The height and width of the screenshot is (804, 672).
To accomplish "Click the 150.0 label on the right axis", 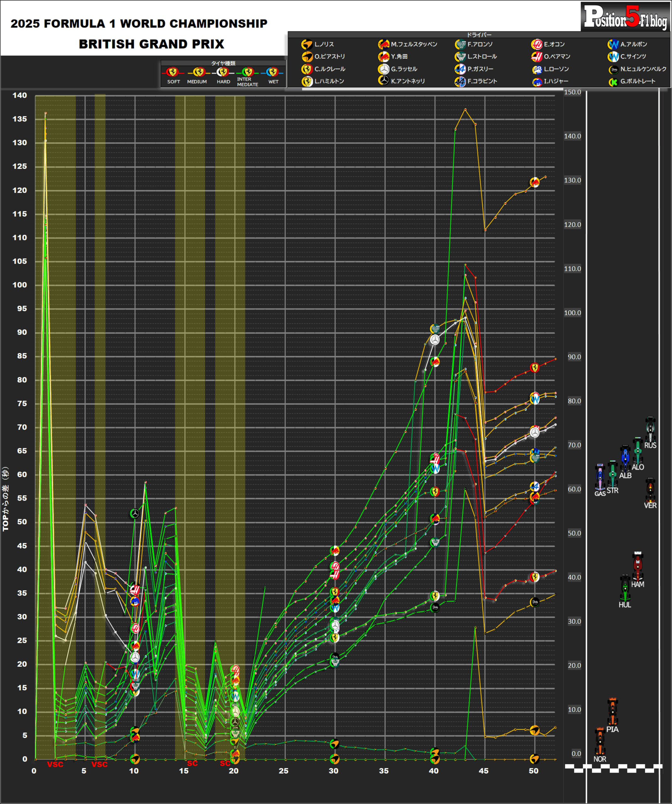I will pyautogui.click(x=572, y=92).
